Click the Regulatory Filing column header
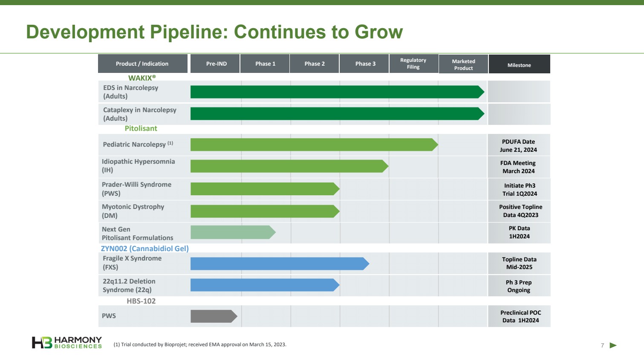Screen dimensions: 644x362 pyautogui.click(x=413, y=64)
